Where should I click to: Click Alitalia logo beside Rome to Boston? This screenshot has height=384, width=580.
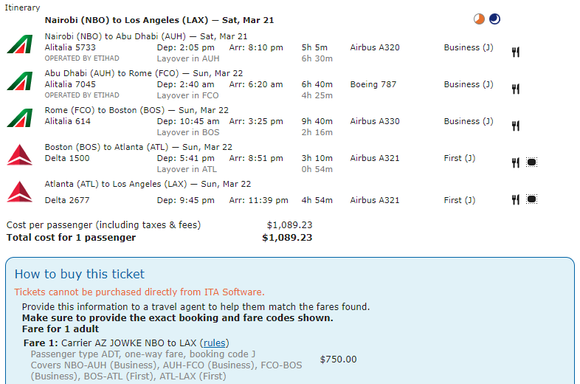click(20, 118)
